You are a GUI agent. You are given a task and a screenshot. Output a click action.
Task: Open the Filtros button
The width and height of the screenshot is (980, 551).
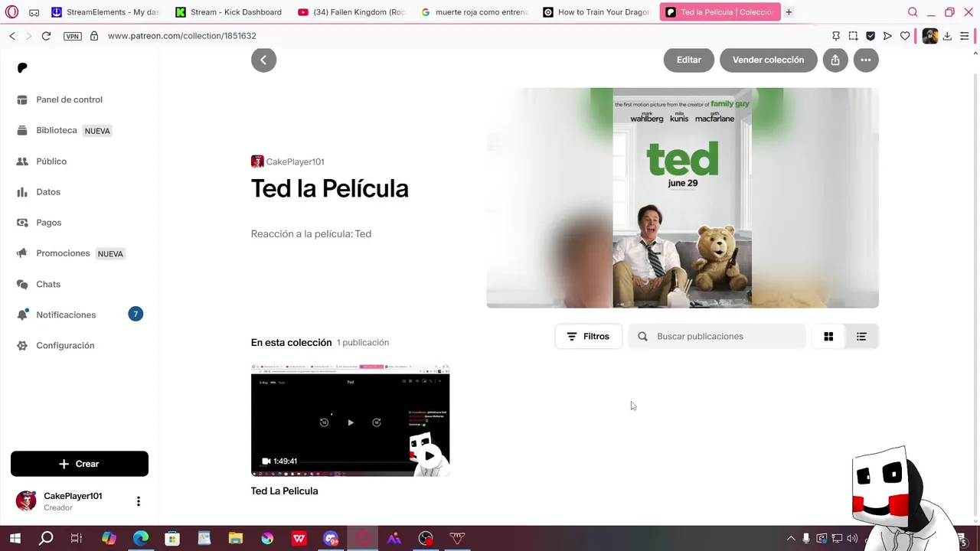click(588, 336)
